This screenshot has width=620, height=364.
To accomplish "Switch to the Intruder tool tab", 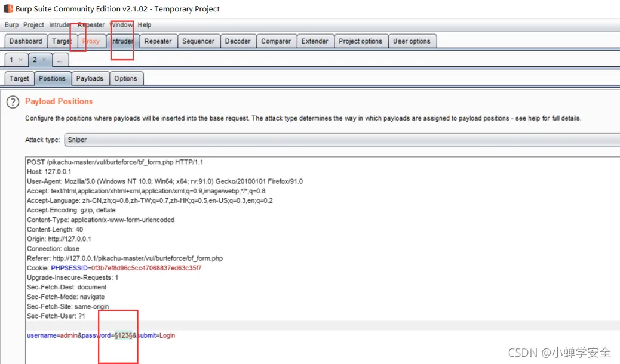I will 122,41.
